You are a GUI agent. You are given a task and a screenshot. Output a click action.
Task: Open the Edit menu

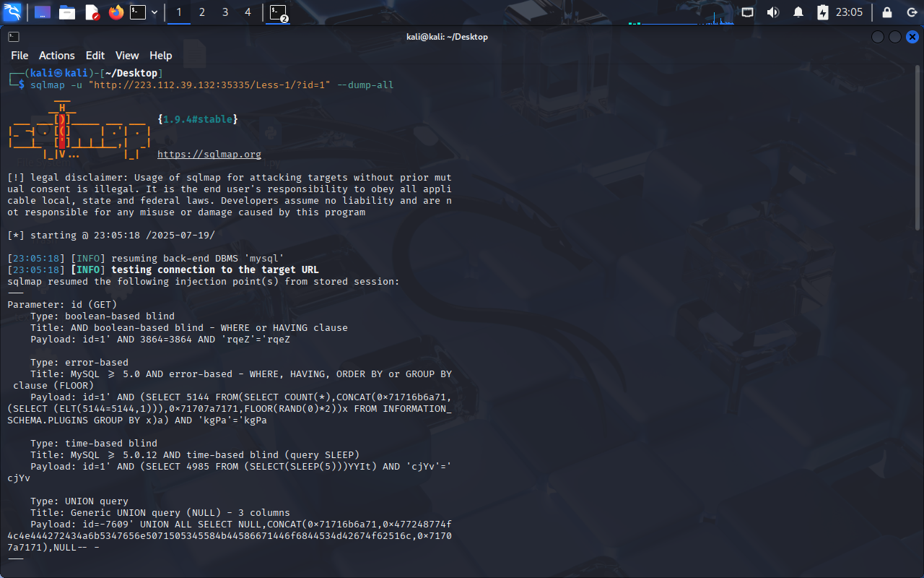click(x=95, y=56)
